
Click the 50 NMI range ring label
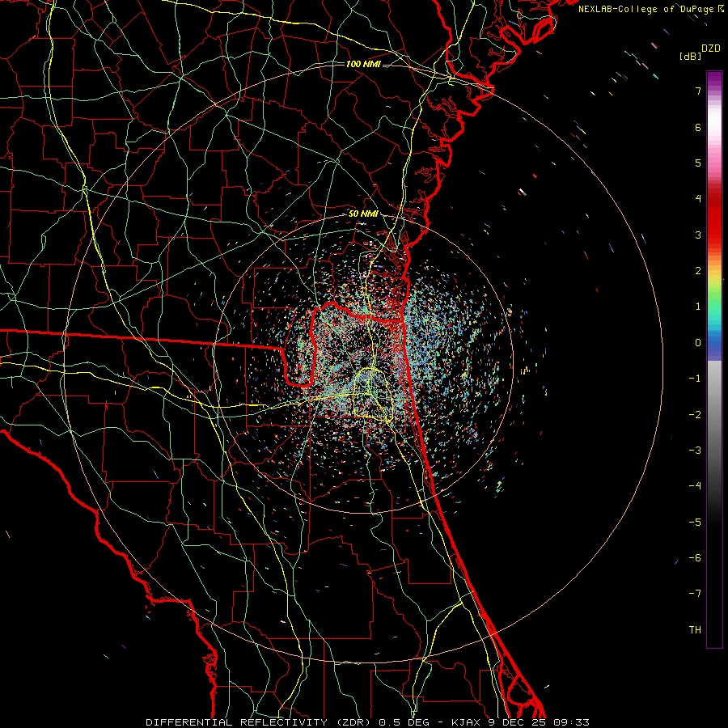363,214
